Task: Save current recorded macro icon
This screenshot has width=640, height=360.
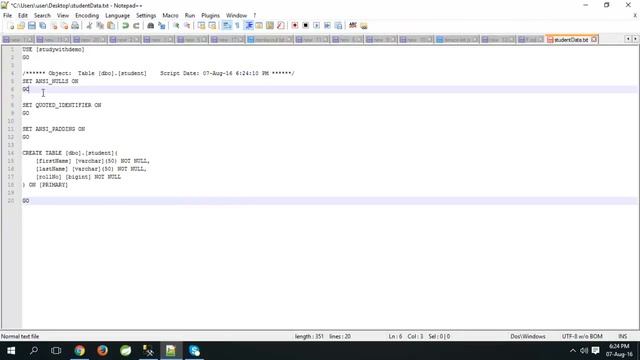Action: (338, 26)
